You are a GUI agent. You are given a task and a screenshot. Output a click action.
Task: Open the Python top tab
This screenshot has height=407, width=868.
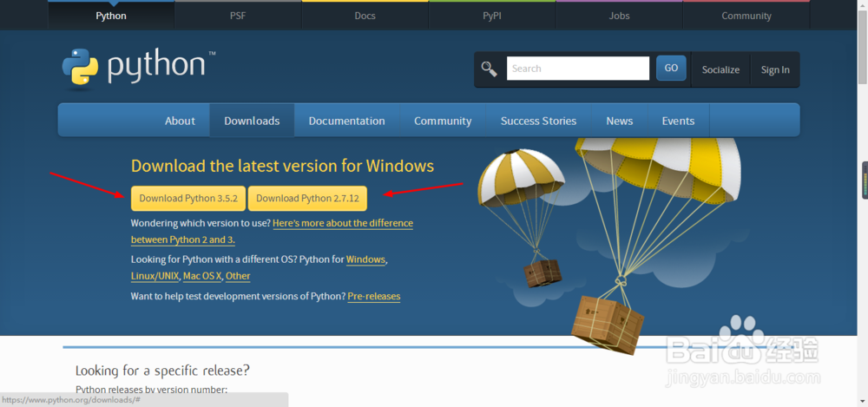[x=111, y=15]
